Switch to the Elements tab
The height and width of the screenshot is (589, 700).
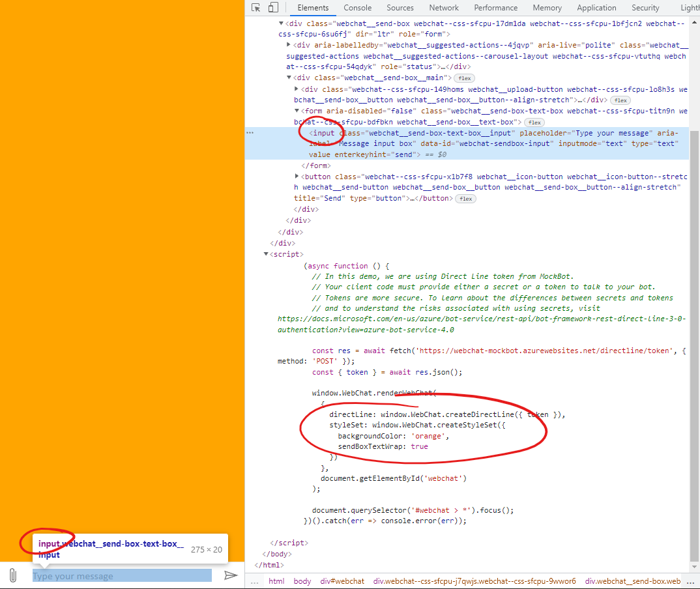click(312, 8)
